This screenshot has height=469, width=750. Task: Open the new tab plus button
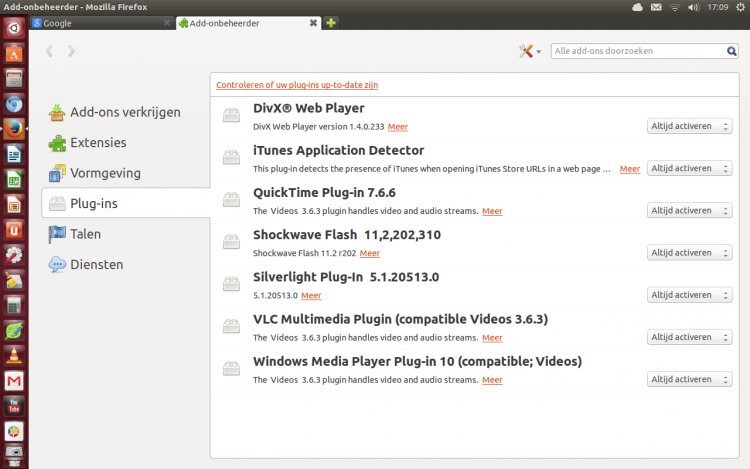[x=331, y=22]
